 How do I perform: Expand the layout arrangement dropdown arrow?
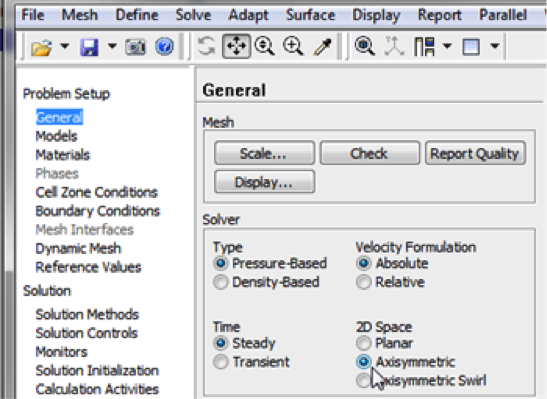(x=447, y=46)
